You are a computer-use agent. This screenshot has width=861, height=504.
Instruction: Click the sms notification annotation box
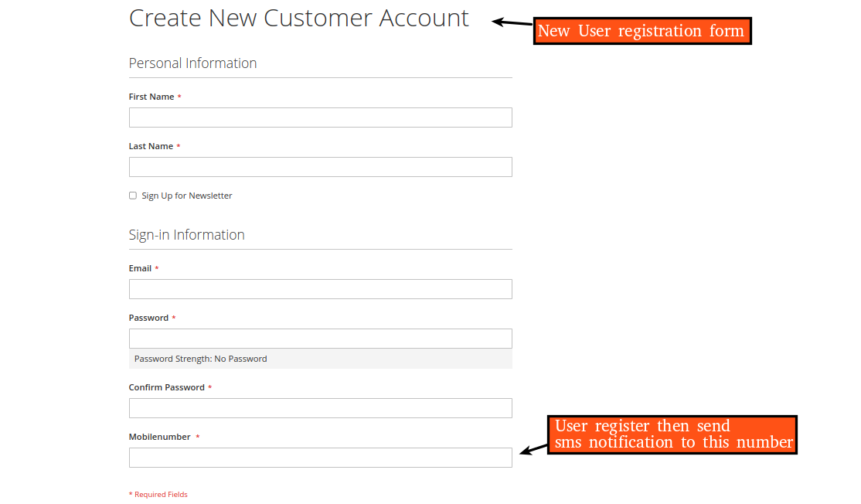pos(672,434)
